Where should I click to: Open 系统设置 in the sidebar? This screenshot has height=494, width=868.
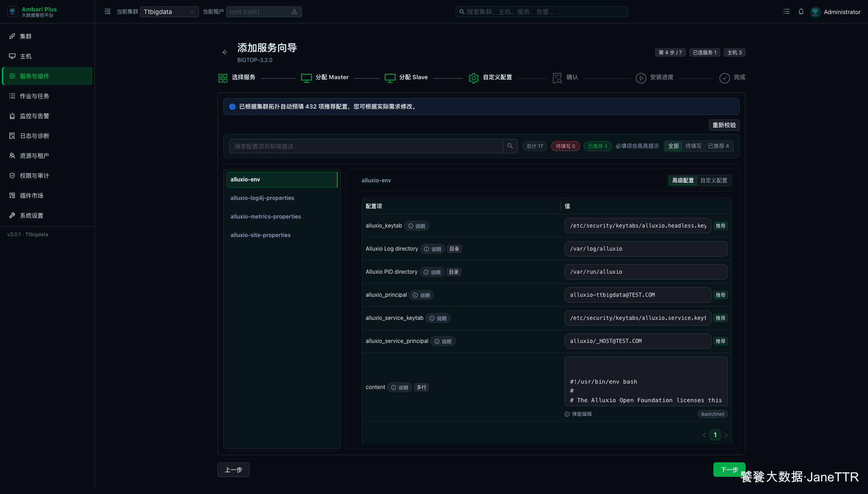pyautogui.click(x=47, y=215)
